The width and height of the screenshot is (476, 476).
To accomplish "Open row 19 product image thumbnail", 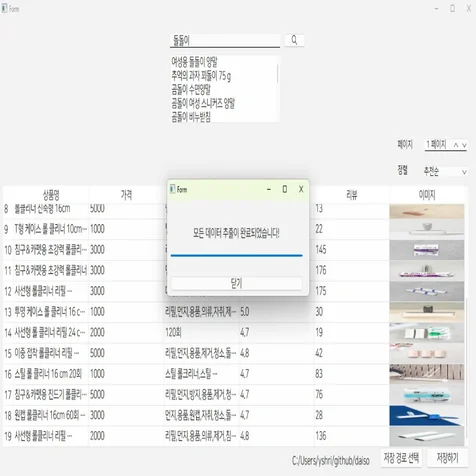I will (x=427, y=436).
